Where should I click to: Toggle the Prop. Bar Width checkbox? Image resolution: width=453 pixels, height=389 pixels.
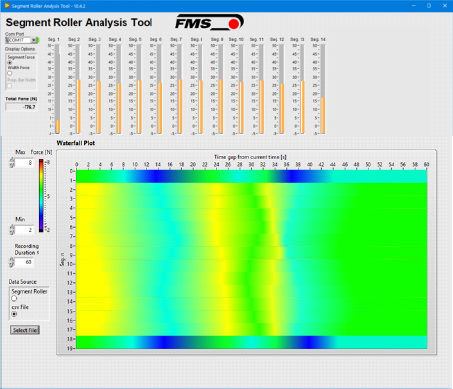click(x=10, y=86)
